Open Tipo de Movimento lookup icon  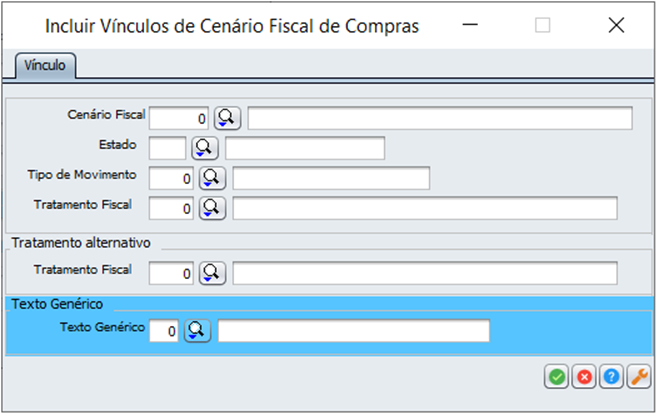tap(212, 178)
